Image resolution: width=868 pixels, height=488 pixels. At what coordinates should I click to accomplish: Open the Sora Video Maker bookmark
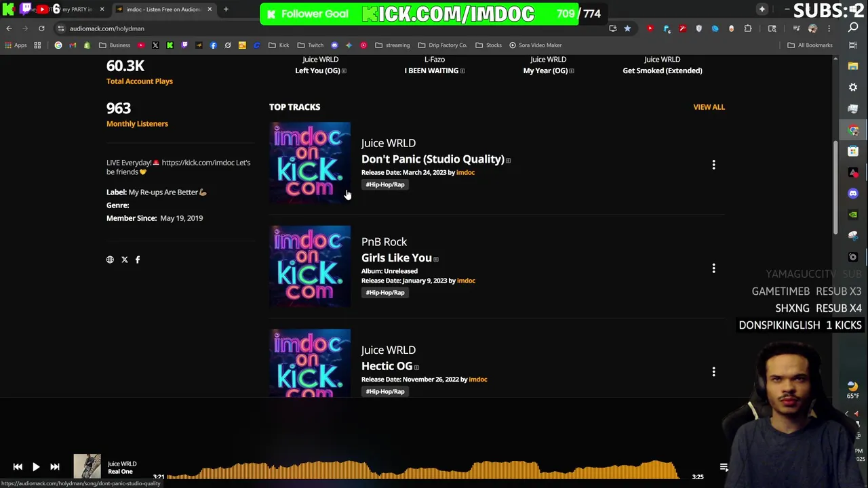coord(536,45)
